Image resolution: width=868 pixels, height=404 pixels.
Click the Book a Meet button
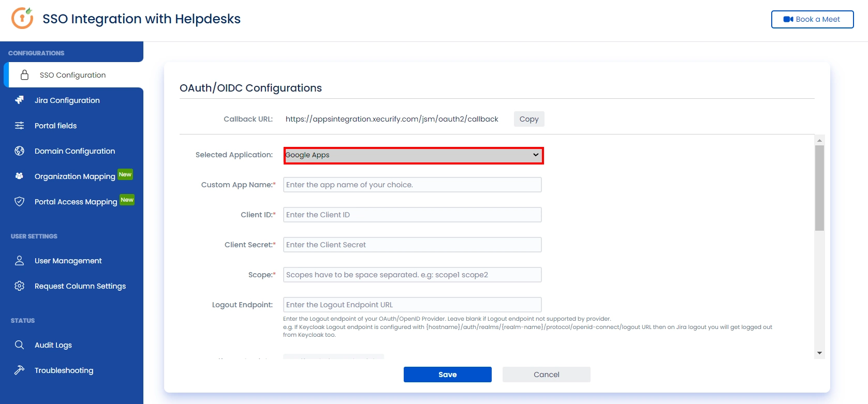pos(812,19)
